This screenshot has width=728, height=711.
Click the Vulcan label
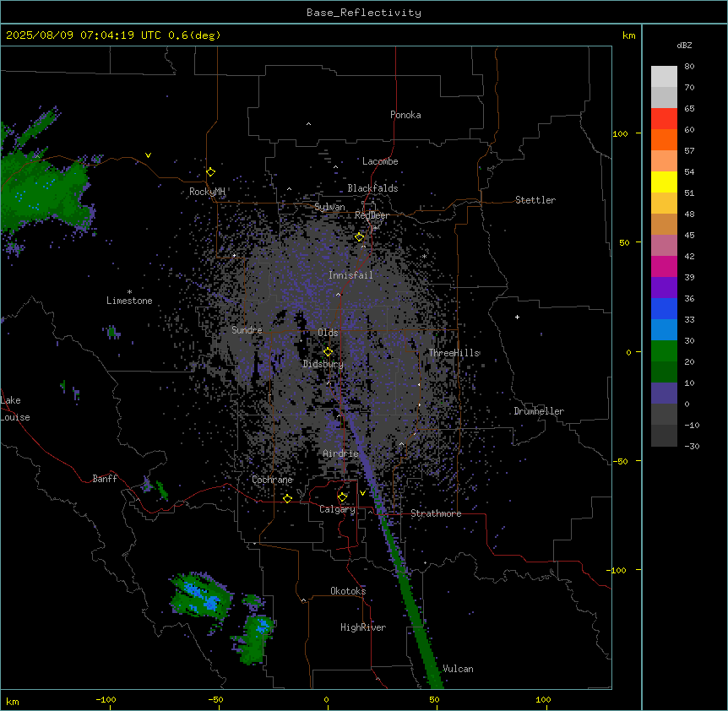click(x=458, y=669)
